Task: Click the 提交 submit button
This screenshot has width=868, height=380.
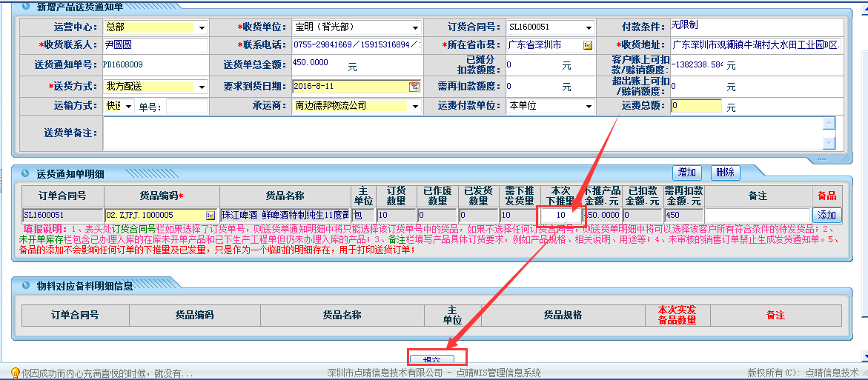Action: point(437,360)
